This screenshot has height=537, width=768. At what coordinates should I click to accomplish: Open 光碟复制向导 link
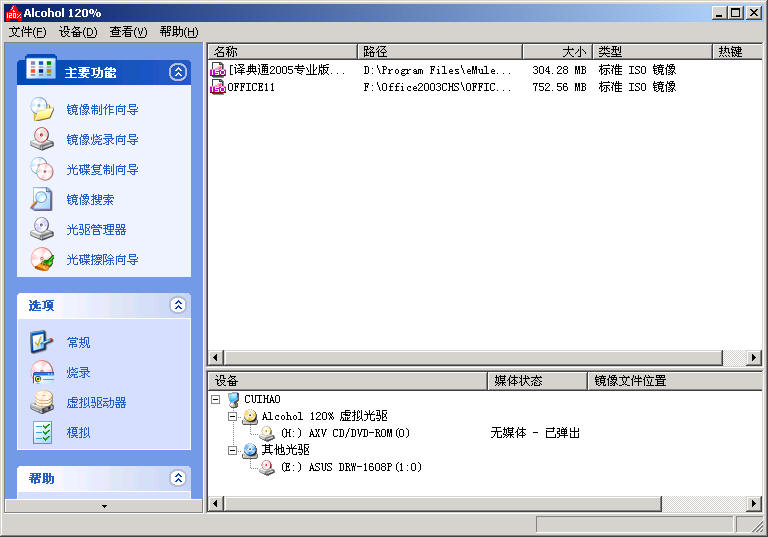(102, 170)
